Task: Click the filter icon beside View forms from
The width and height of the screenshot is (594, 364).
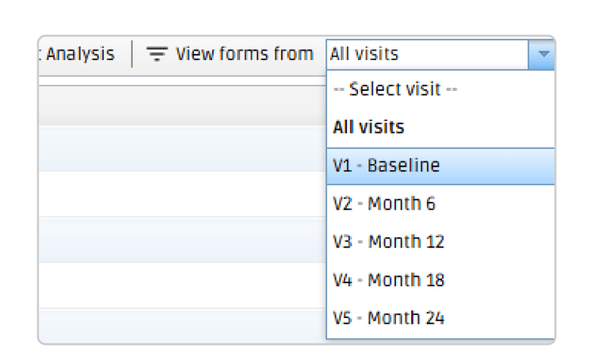Action: coord(157,55)
